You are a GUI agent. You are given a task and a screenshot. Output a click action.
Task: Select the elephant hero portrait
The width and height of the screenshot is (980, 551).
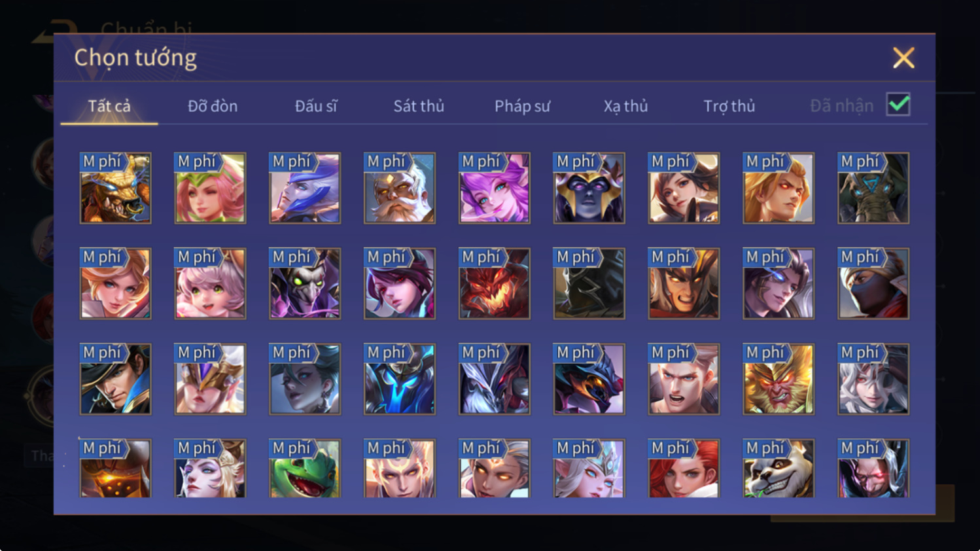pos(873,188)
